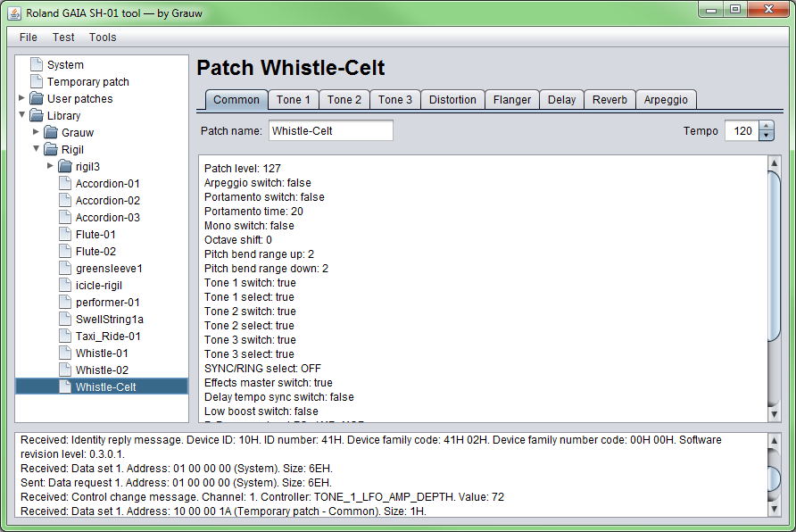
Task: Click the Grauw folder icon
Action: (50, 132)
